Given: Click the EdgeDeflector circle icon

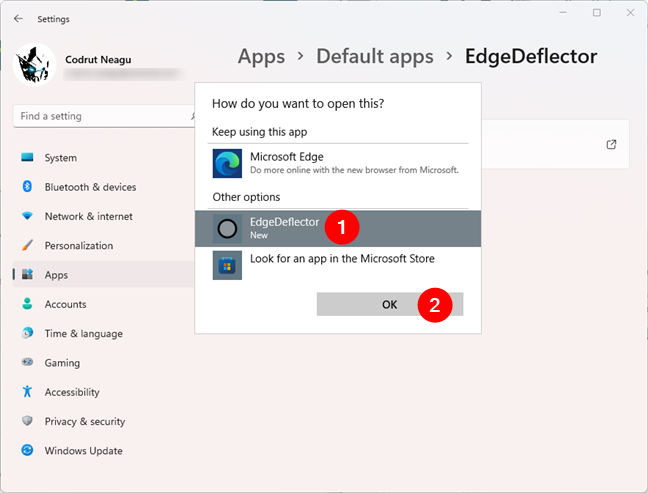Looking at the screenshot, I should [227, 229].
